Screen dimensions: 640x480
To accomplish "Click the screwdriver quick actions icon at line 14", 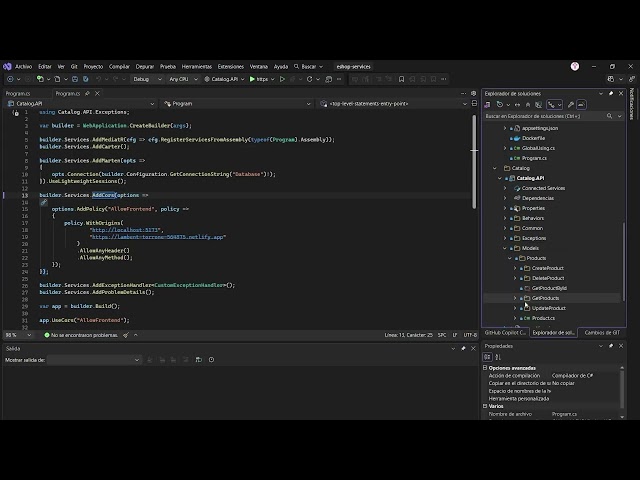I will [x=44, y=202].
